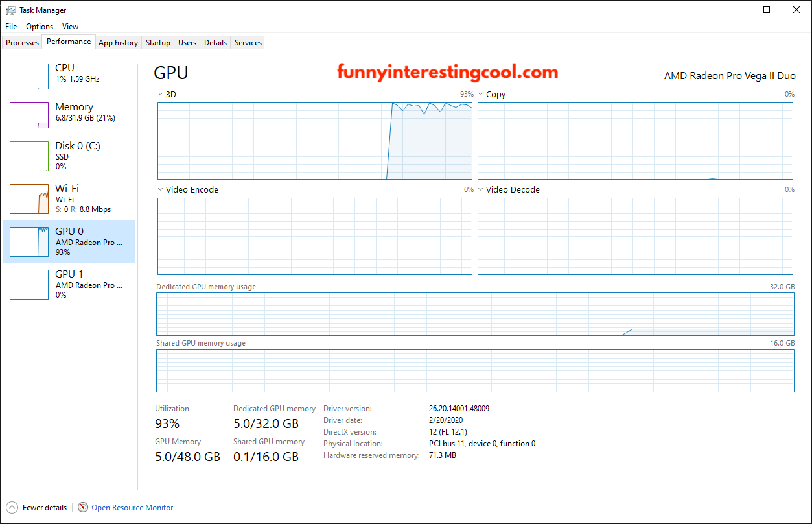Click 'PCI bus 11, device 0, function 0'
Viewport: 812px width, 524px height.
482,444
